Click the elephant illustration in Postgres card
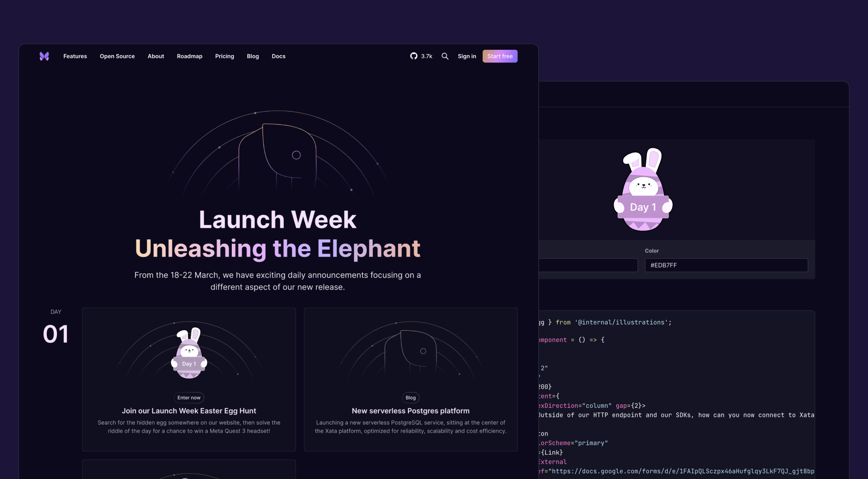This screenshot has height=479, width=868. point(411,352)
